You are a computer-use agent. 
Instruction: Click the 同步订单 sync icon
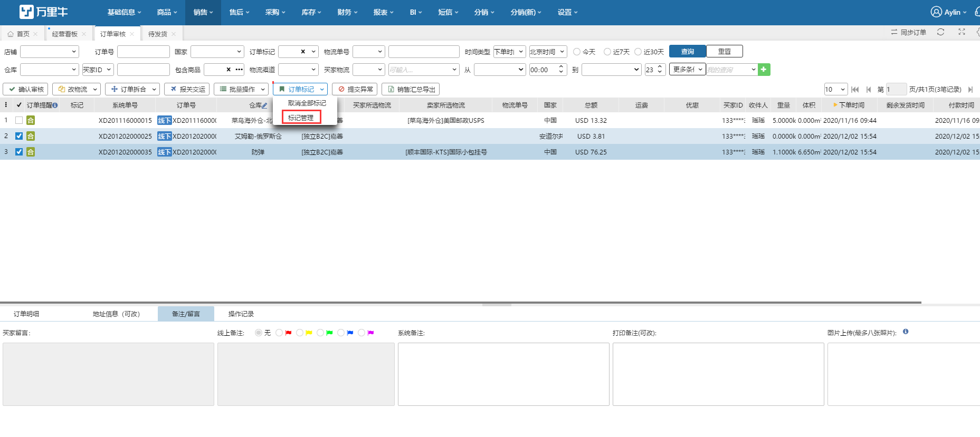(894, 32)
